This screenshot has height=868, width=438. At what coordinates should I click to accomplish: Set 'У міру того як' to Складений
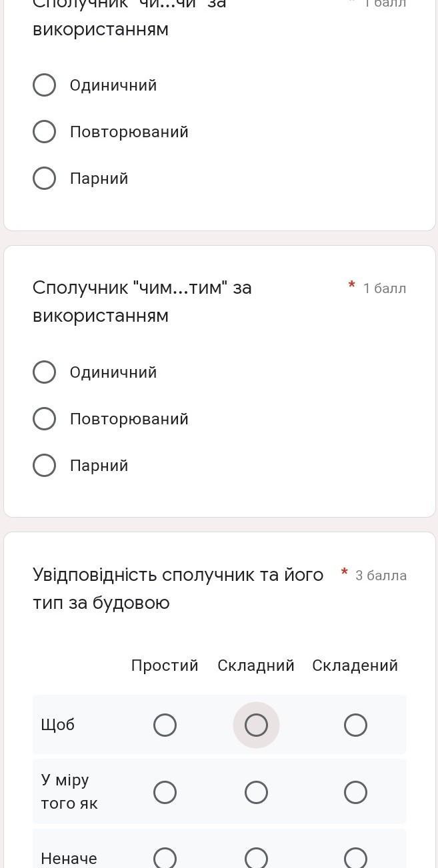[x=355, y=792]
